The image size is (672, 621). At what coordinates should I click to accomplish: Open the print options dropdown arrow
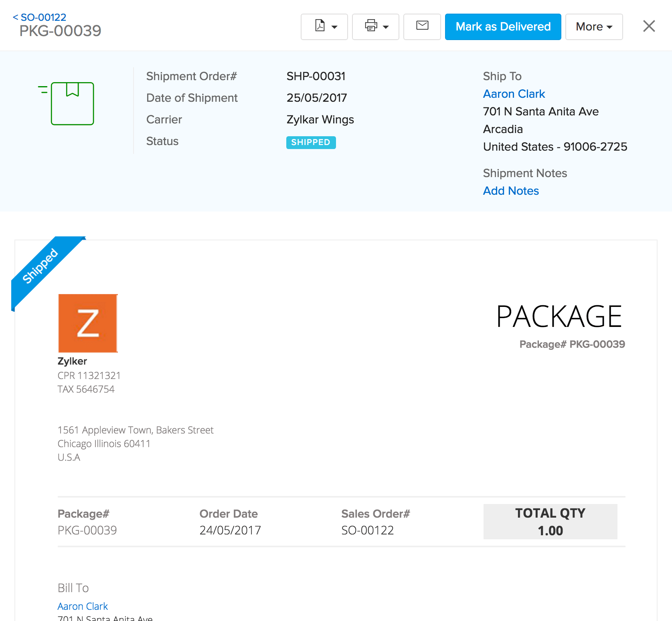point(385,27)
